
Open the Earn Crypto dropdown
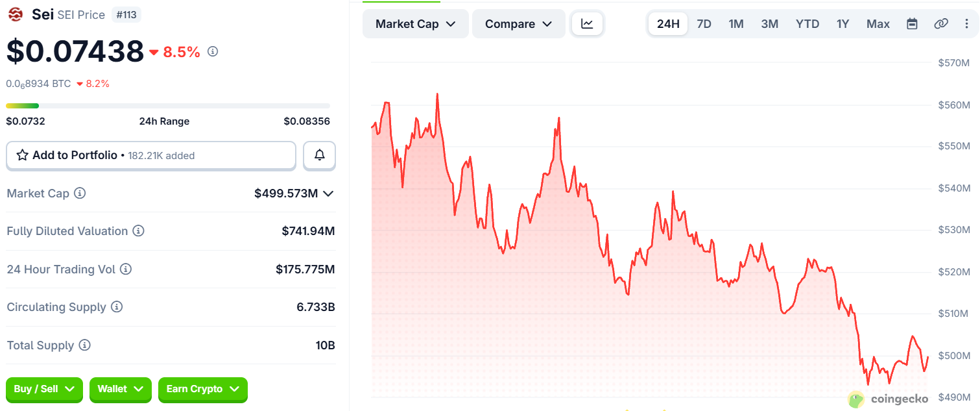click(x=203, y=389)
